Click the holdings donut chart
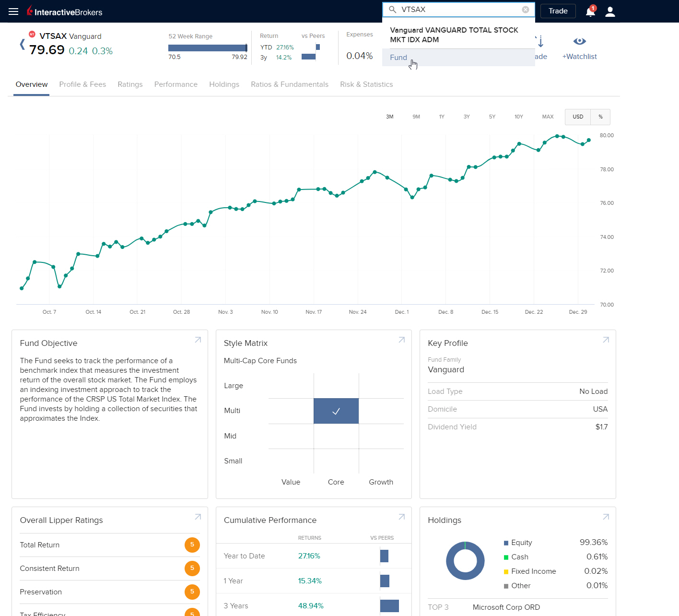 (x=465, y=561)
